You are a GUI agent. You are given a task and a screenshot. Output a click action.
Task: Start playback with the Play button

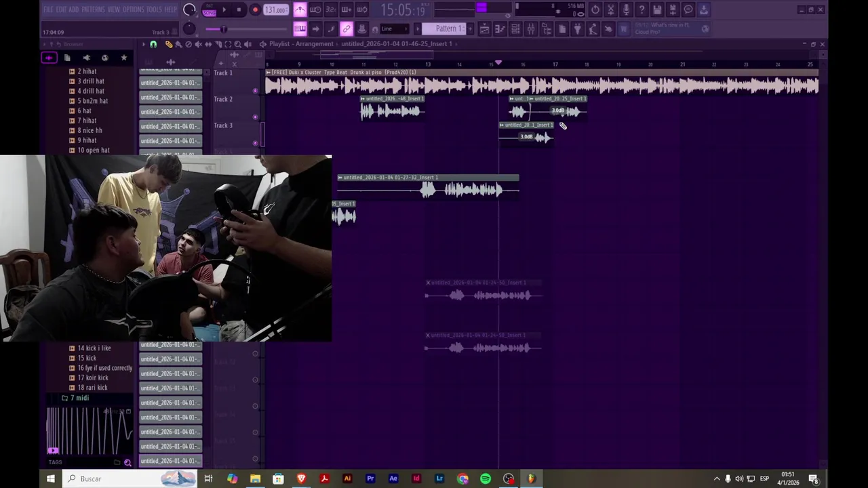point(224,9)
